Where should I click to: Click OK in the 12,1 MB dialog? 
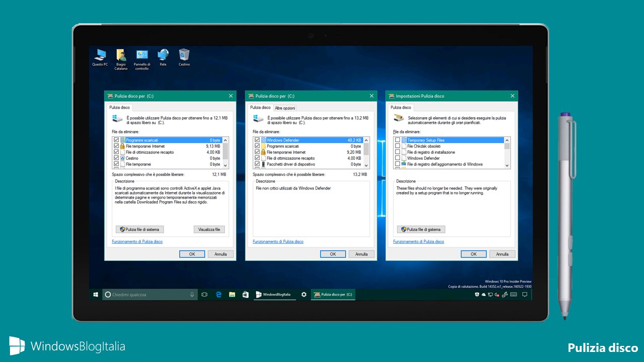[x=192, y=254]
